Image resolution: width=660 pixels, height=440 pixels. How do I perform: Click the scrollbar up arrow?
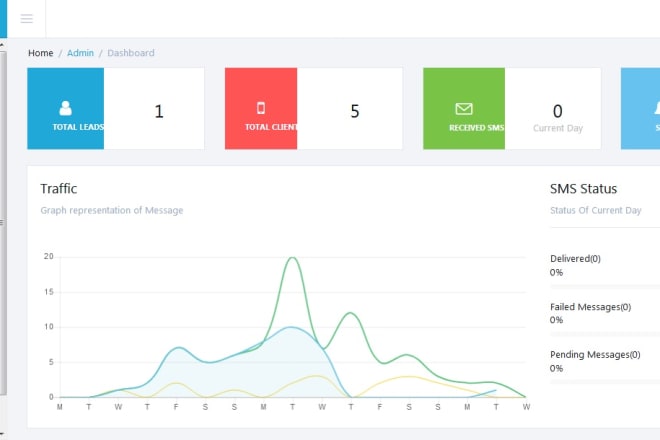pos(3,44)
